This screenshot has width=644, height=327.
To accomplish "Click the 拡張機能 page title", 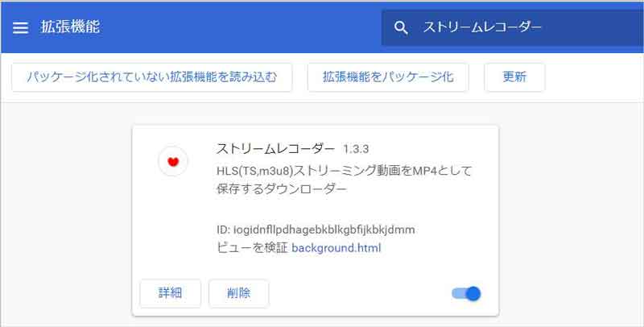I will [70, 27].
